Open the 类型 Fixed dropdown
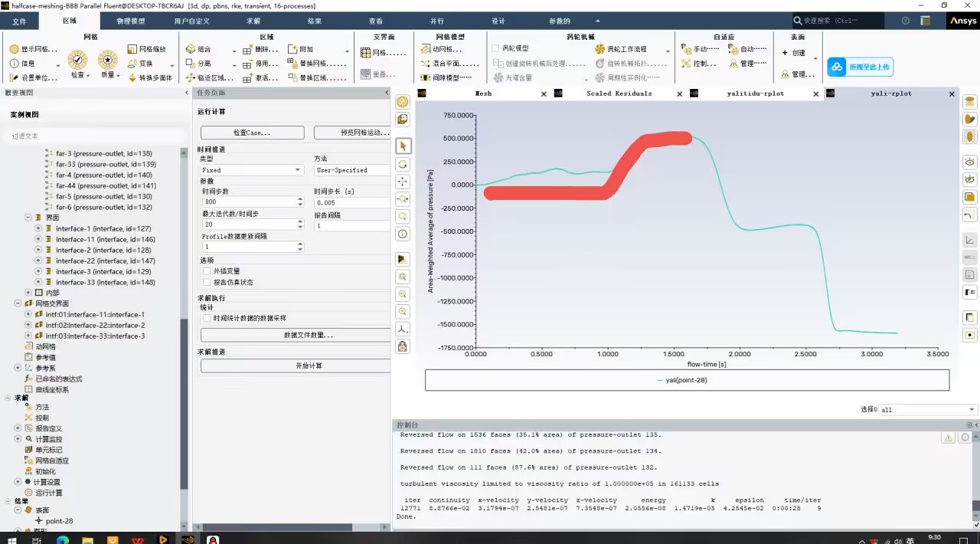This screenshot has height=544, width=980. tap(252, 170)
